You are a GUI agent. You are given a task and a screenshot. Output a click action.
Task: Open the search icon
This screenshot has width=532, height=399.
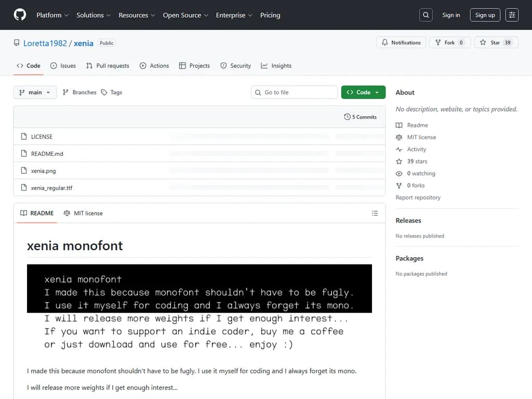(425, 15)
